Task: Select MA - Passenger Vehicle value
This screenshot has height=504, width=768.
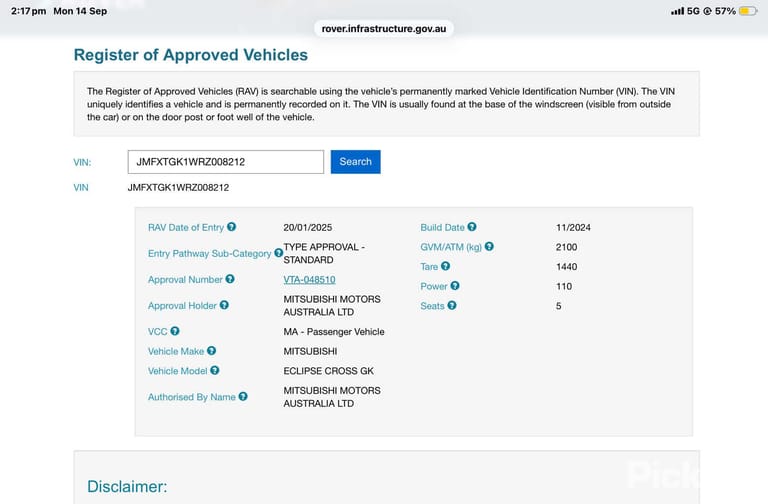Action: coord(334,332)
